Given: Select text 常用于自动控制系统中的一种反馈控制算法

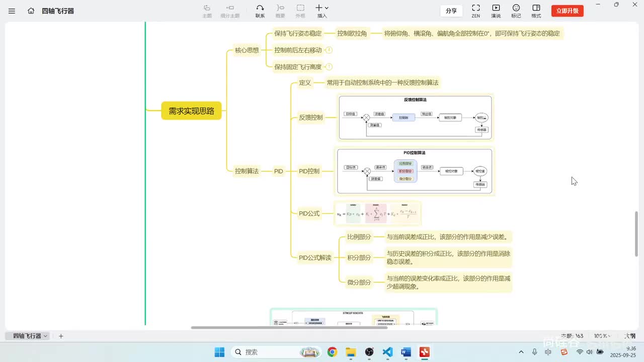Looking at the screenshot, I should pyautogui.click(x=382, y=82).
